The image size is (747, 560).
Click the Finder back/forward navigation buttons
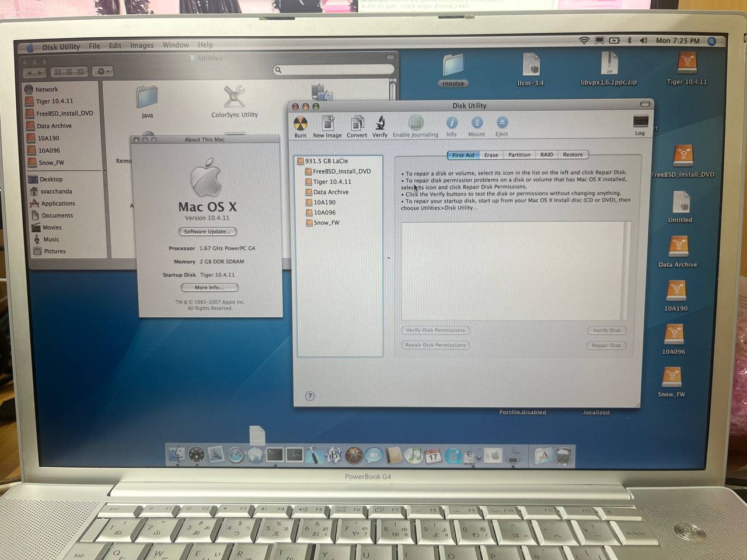35,72
